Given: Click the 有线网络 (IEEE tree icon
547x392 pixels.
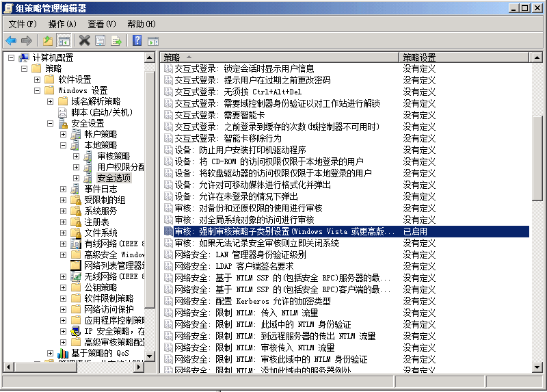Looking at the screenshot, I should pyautogui.click(x=76, y=244).
